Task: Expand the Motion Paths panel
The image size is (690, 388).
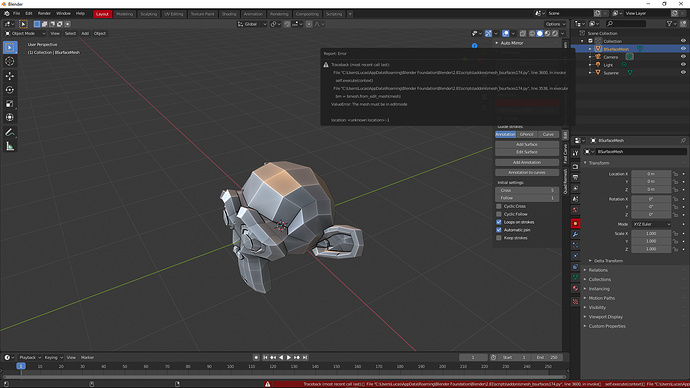Action: [x=601, y=298]
